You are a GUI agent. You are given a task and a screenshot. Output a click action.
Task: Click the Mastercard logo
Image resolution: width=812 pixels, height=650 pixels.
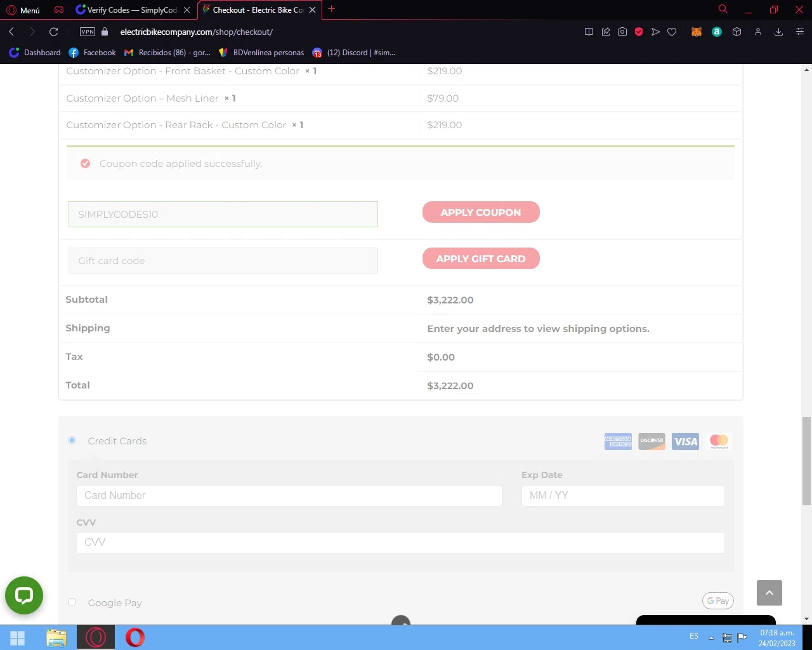[x=719, y=441]
